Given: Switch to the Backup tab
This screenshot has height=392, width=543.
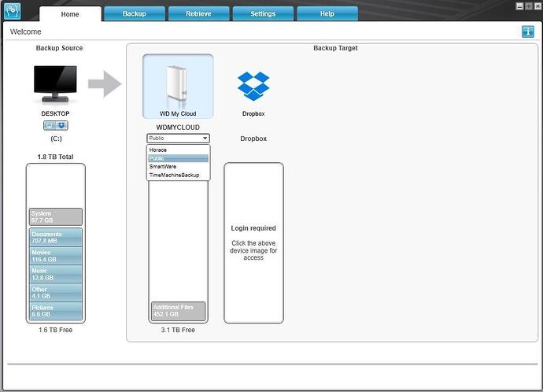Looking at the screenshot, I should [135, 14].
